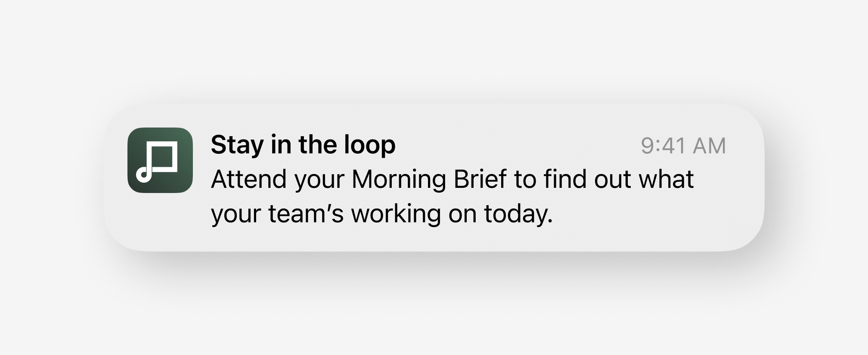This screenshot has height=355, width=868.
Task: Click the word "Attend" starting the message body
Action: [x=248, y=179]
